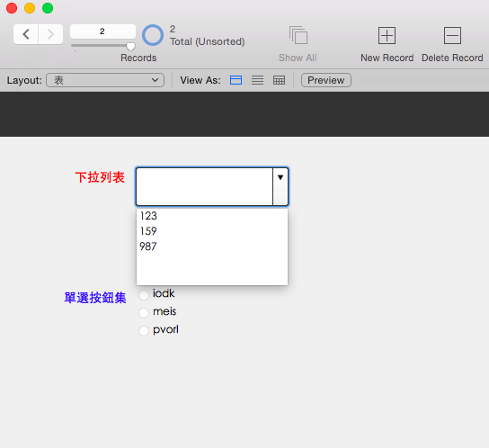This screenshot has width=489, height=448.
Task: Click the current record number field
Action: point(102,31)
